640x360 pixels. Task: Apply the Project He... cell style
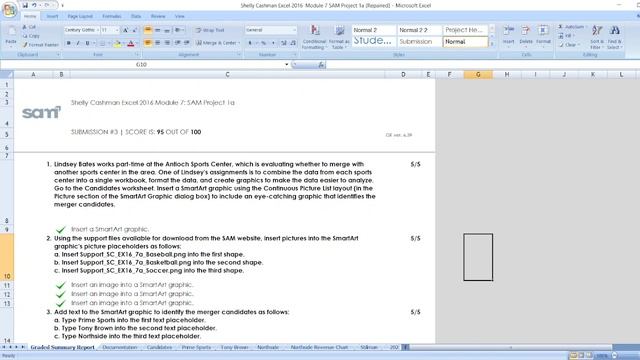(x=465, y=30)
